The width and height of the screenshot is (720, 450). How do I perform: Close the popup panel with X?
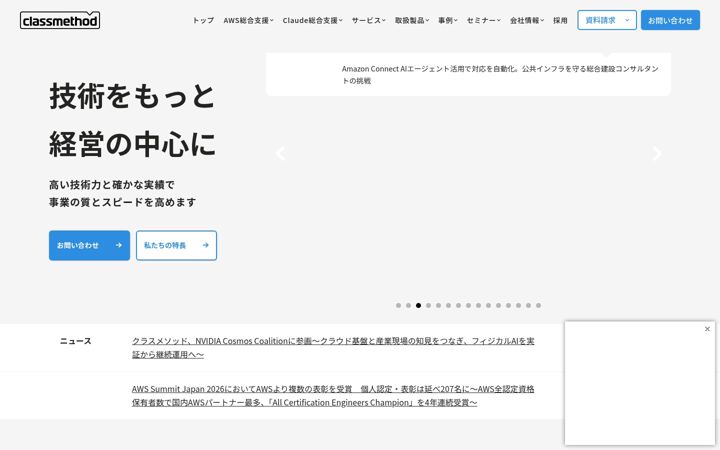click(x=707, y=329)
